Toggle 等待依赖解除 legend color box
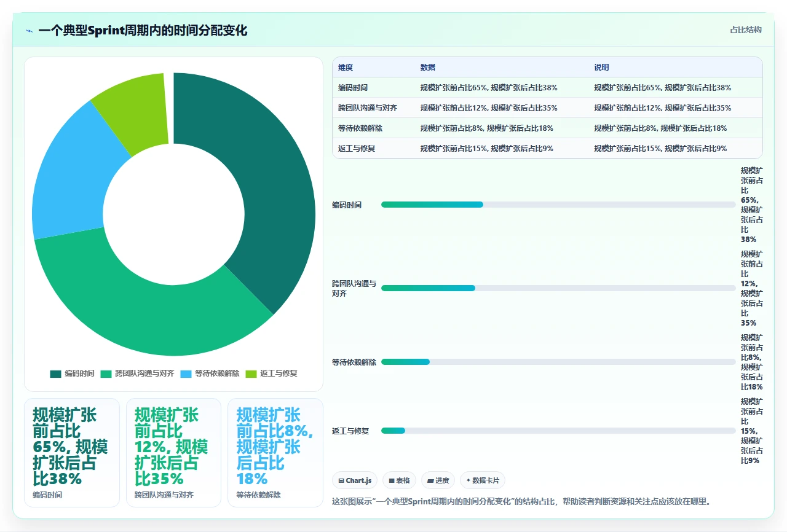The image size is (787, 532). click(186, 374)
